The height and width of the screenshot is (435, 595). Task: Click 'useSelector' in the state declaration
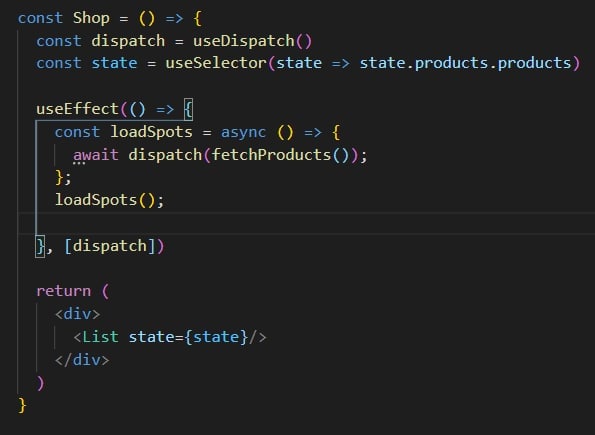pyautogui.click(x=216, y=63)
